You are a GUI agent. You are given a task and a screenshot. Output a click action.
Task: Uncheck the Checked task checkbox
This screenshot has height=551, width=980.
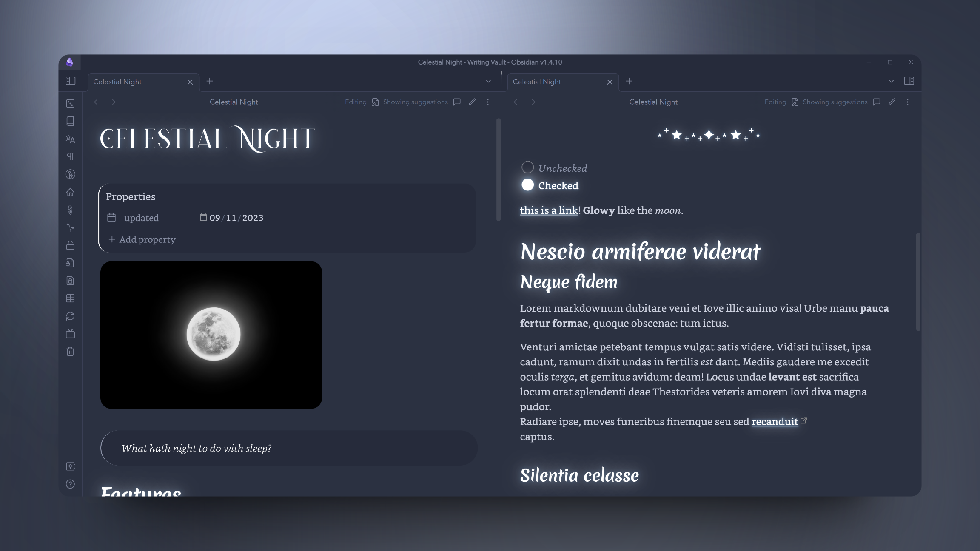527,185
